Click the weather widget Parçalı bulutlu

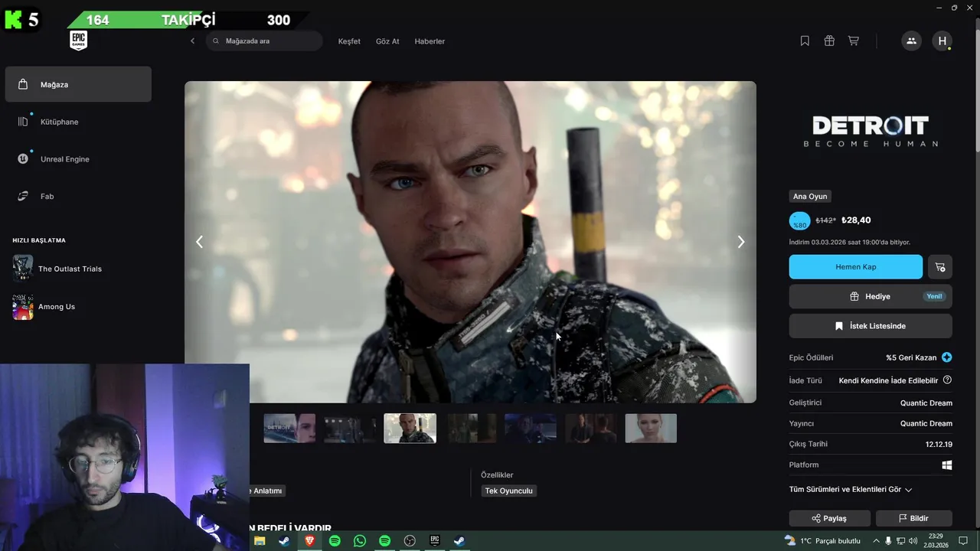pos(823,541)
